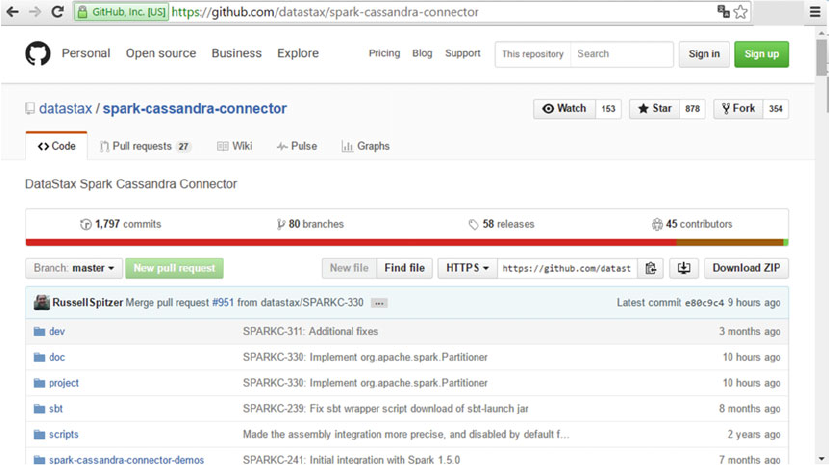
Task: Click the doc folder icon
Action: pyautogui.click(x=39, y=357)
